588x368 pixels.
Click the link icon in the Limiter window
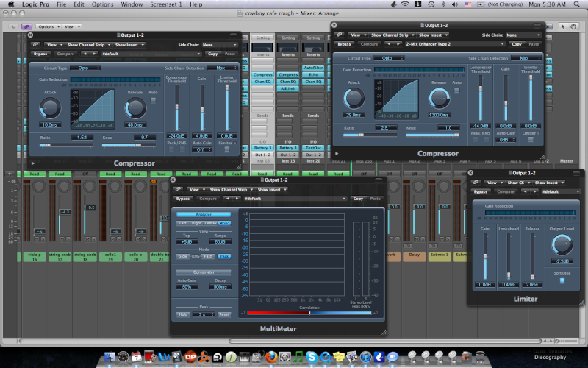click(476, 183)
